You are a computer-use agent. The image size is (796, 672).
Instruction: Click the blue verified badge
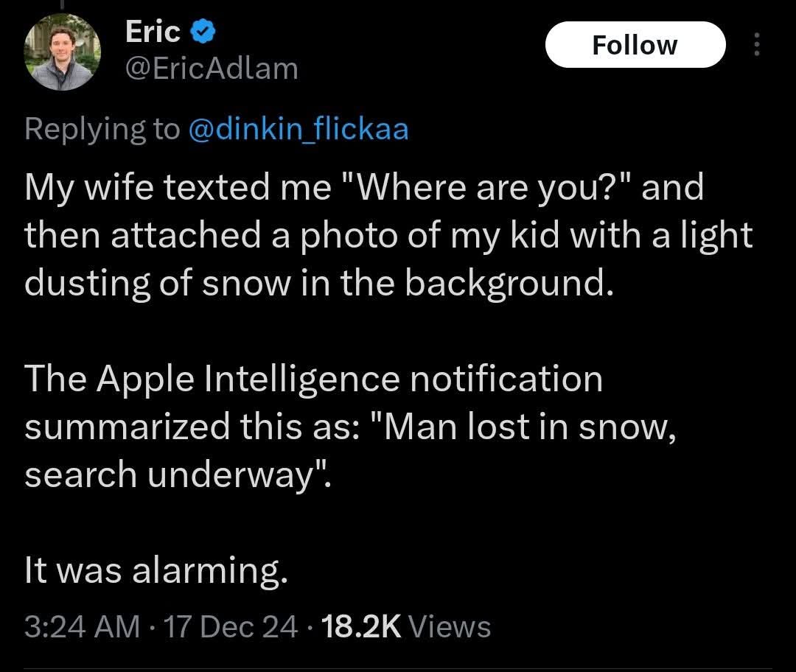[x=203, y=32]
